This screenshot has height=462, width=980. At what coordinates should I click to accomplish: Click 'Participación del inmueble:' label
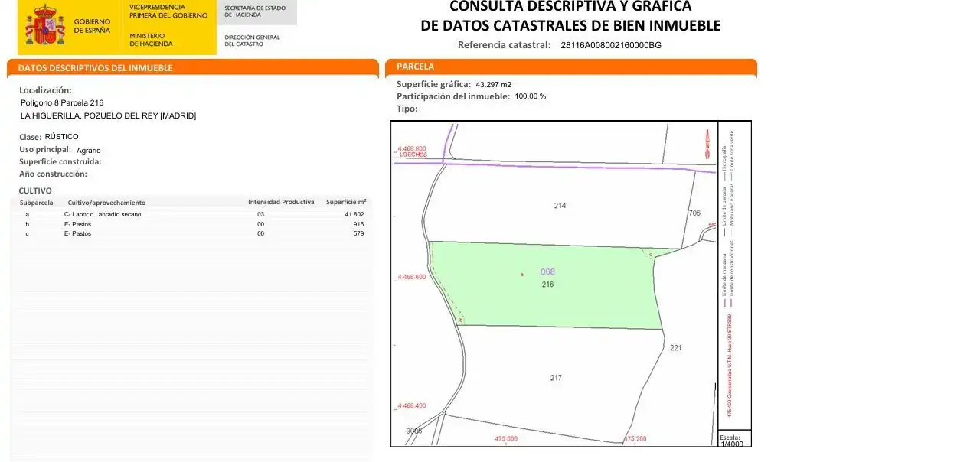pos(453,96)
